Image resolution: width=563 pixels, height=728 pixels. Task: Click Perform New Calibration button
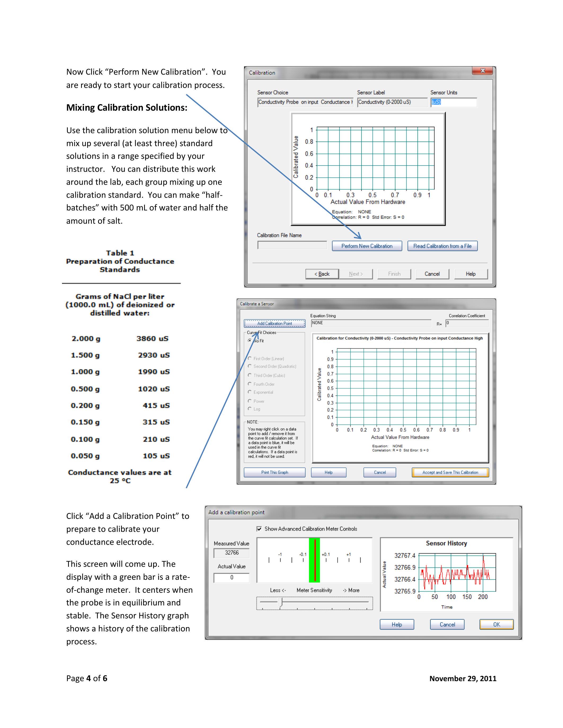367,246
